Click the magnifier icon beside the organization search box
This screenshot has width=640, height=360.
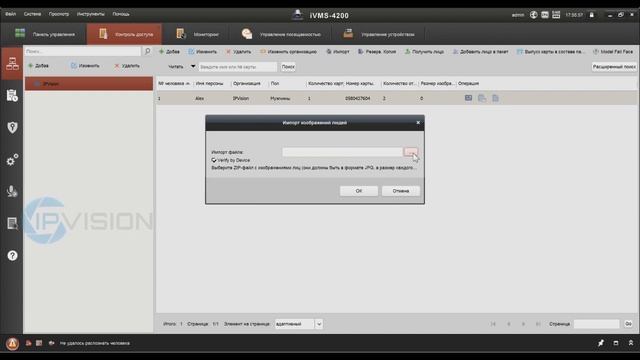click(x=147, y=51)
